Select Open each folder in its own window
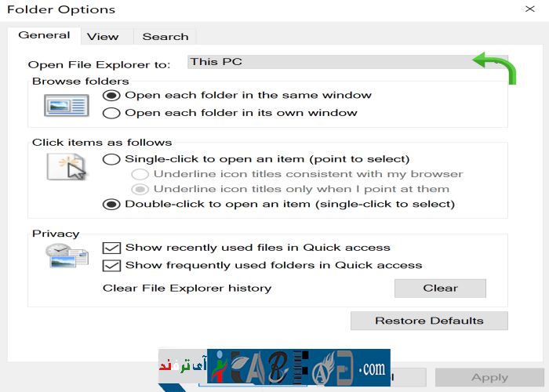 click(112, 113)
